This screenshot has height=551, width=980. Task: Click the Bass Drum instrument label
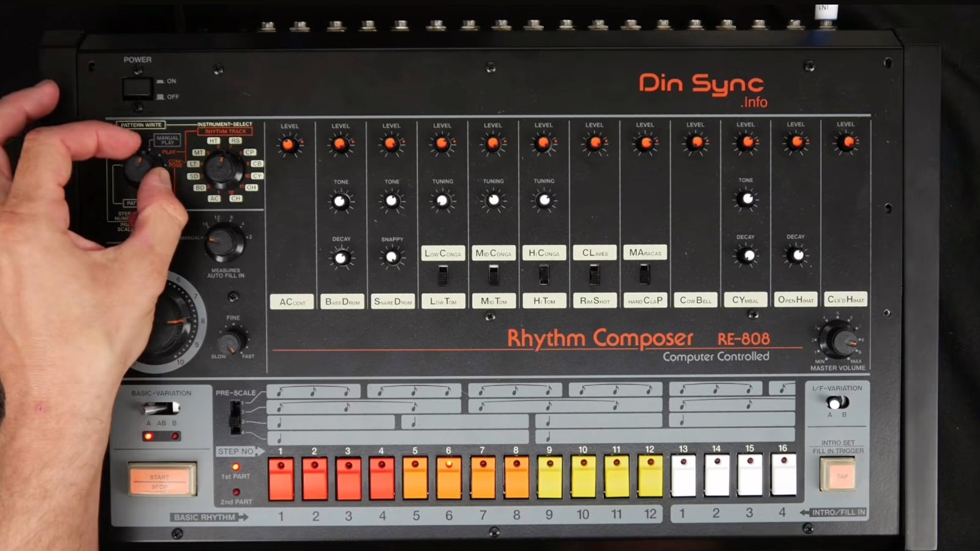[x=342, y=302]
